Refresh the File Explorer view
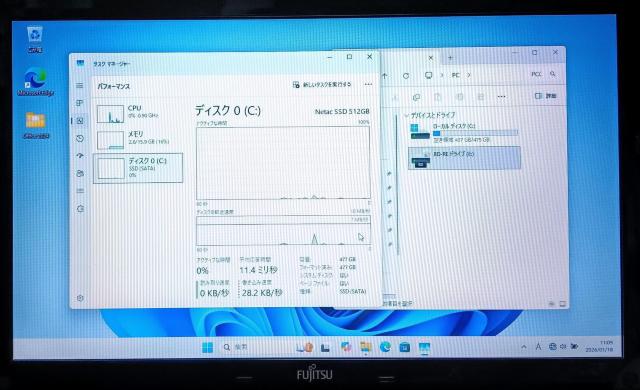The width and height of the screenshot is (640, 390). [406, 76]
